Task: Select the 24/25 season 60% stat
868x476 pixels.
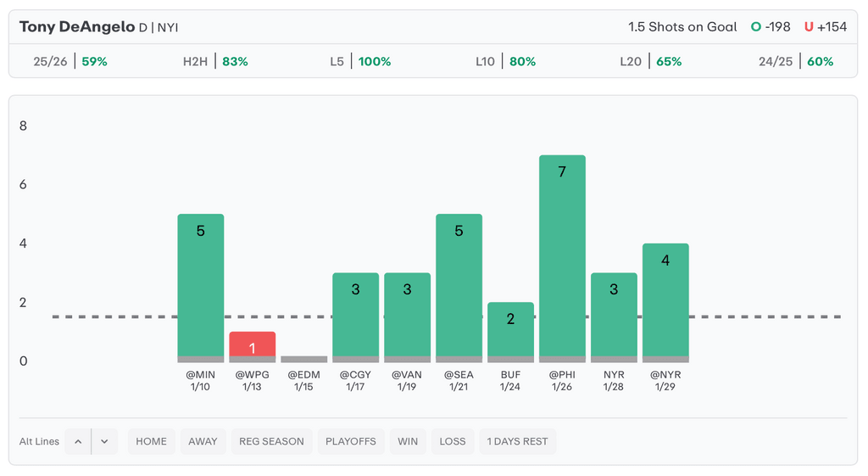Action: coord(796,62)
